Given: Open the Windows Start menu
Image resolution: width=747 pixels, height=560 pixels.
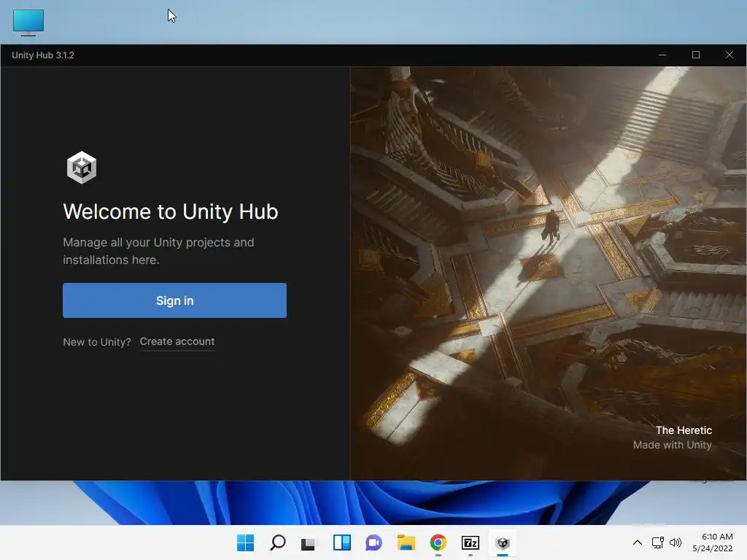Looking at the screenshot, I should tap(245, 542).
